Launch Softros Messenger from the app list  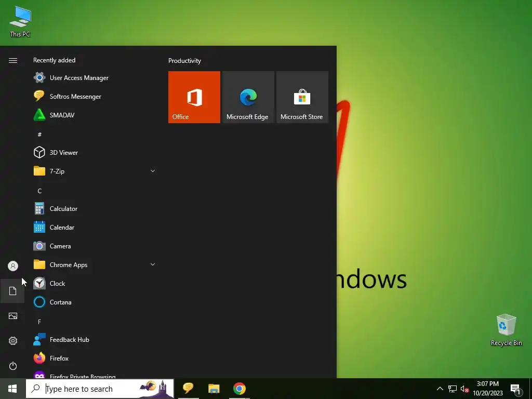pos(95,96)
